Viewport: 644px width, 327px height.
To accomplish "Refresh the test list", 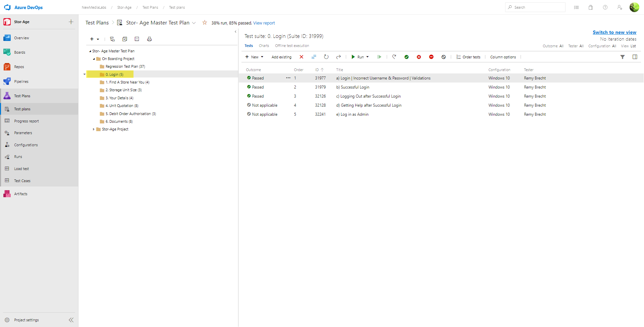I will [x=326, y=57].
